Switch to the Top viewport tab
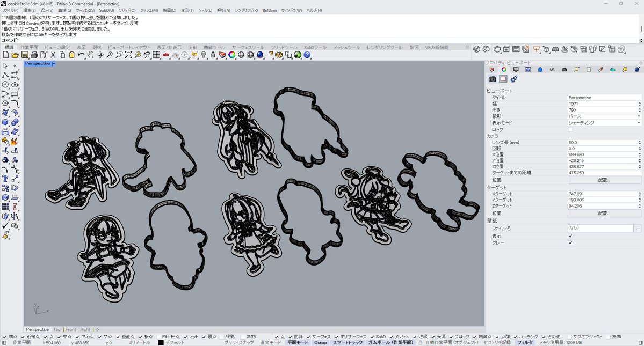Screen dimensions: 644x346 pos(57,329)
